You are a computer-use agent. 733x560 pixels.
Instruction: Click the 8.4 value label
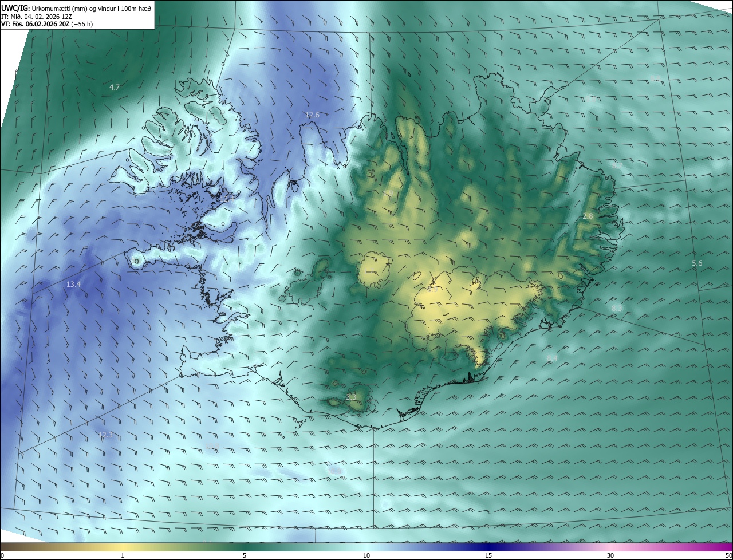552,358
